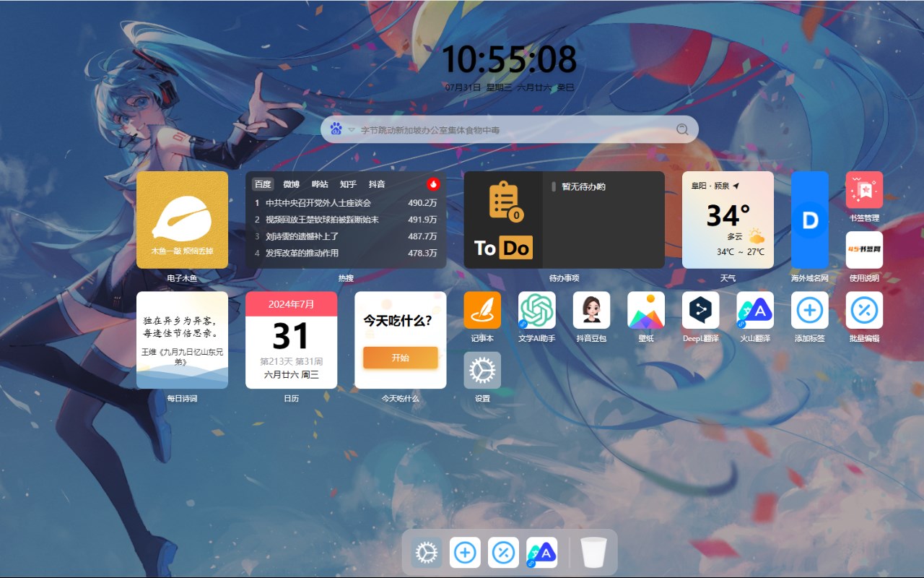Open the weather widget showing 34°

[x=728, y=220]
